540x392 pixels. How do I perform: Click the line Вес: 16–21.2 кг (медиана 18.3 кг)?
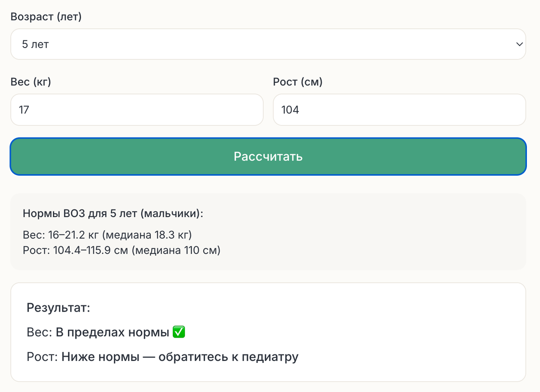point(108,235)
